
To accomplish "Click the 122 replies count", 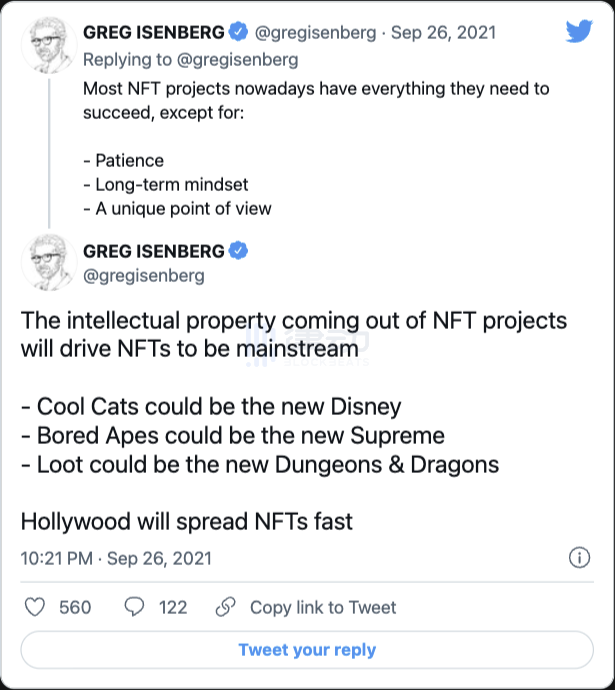I will 173,607.
